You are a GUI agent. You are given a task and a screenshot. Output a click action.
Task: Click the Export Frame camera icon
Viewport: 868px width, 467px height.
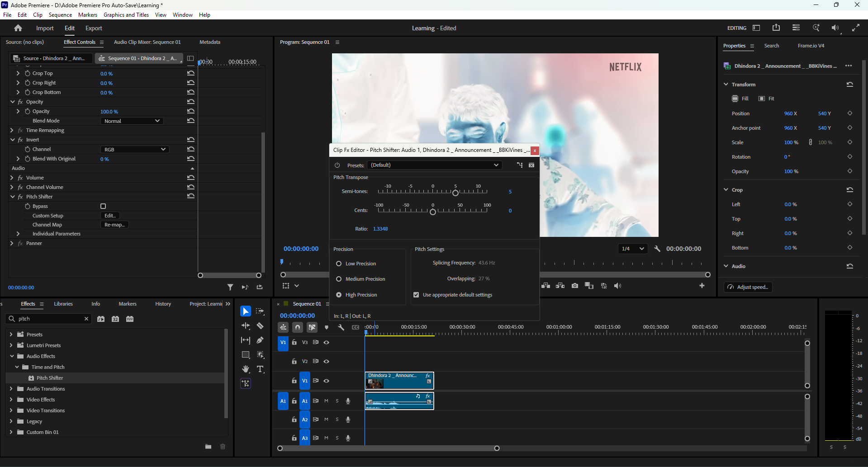574,286
